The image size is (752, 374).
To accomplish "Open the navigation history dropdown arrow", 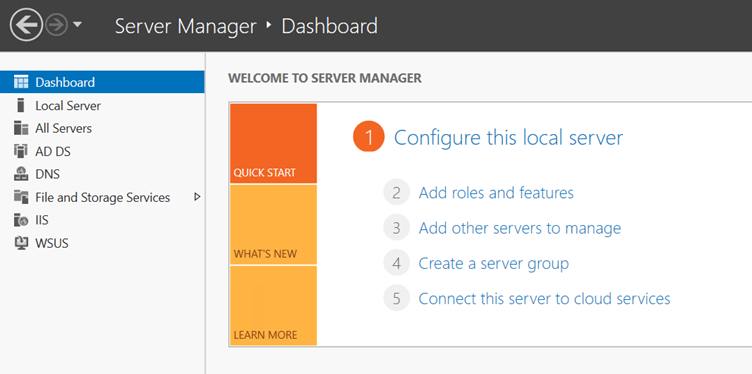I will [77, 24].
